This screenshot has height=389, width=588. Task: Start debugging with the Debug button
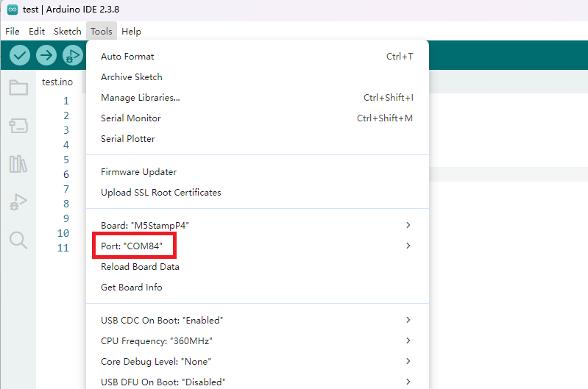(73, 55)
